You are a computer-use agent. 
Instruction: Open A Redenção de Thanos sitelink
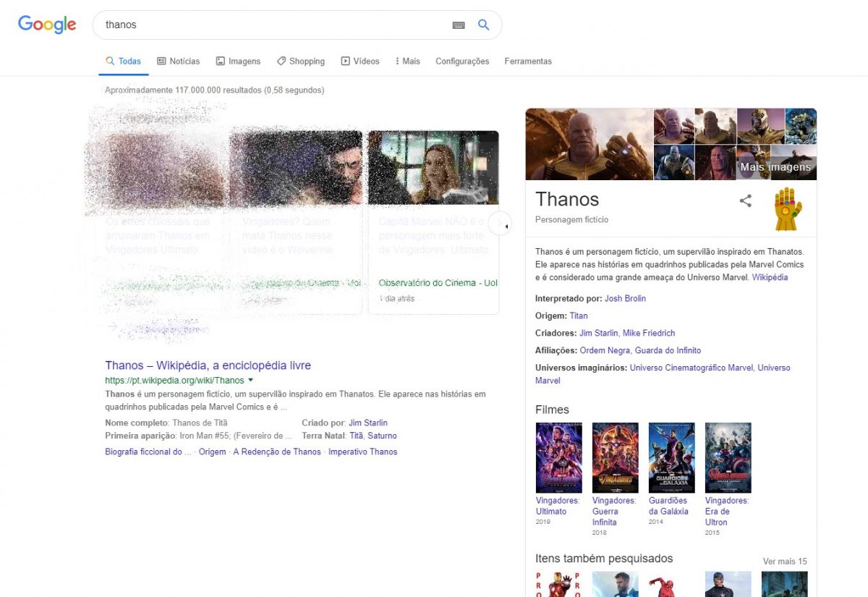pyautogui.click(x=277, y=452)
